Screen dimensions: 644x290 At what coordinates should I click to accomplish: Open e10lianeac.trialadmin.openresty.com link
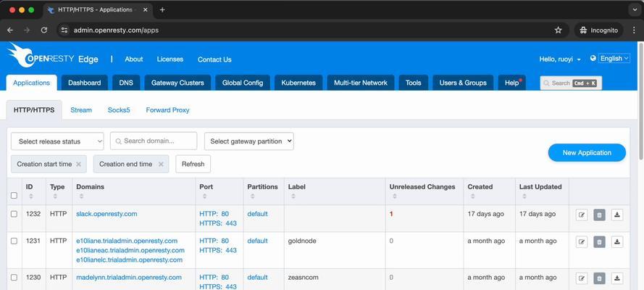[130, 251]
